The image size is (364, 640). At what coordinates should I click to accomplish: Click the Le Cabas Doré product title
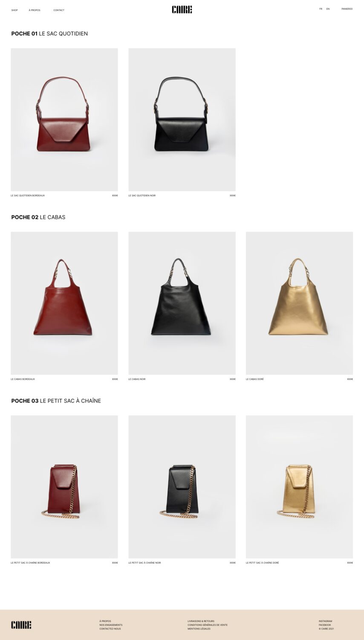(x=254, y=379)
